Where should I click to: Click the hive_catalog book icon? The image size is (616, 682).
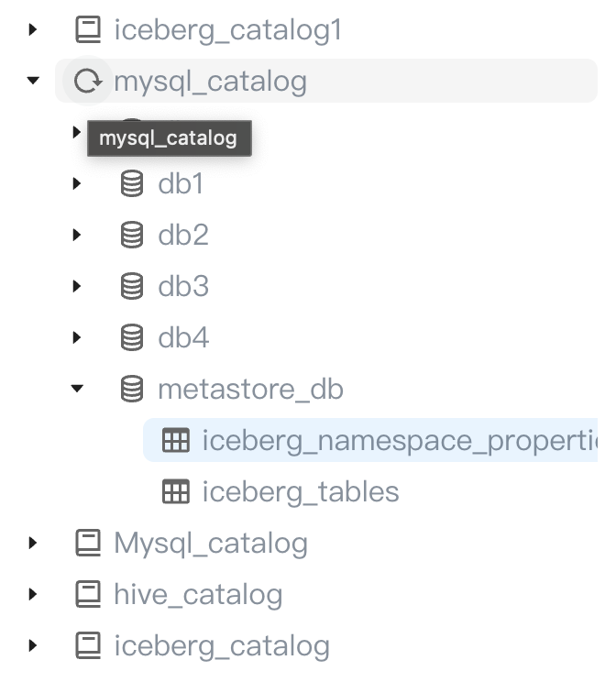pyautogui.click(x=87, y=595)
